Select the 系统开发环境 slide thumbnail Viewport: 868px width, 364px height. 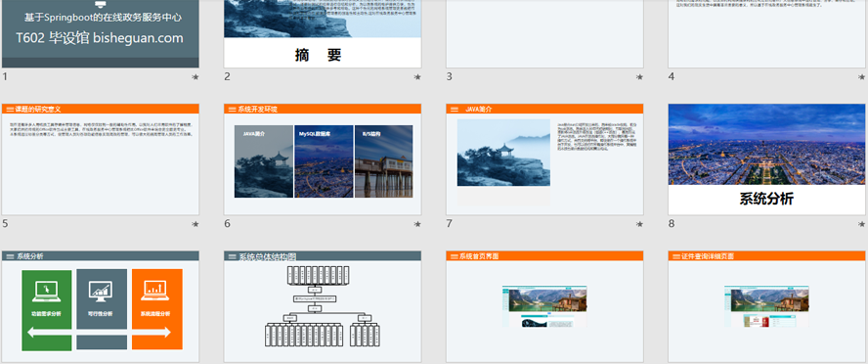(x=323, y=159)
